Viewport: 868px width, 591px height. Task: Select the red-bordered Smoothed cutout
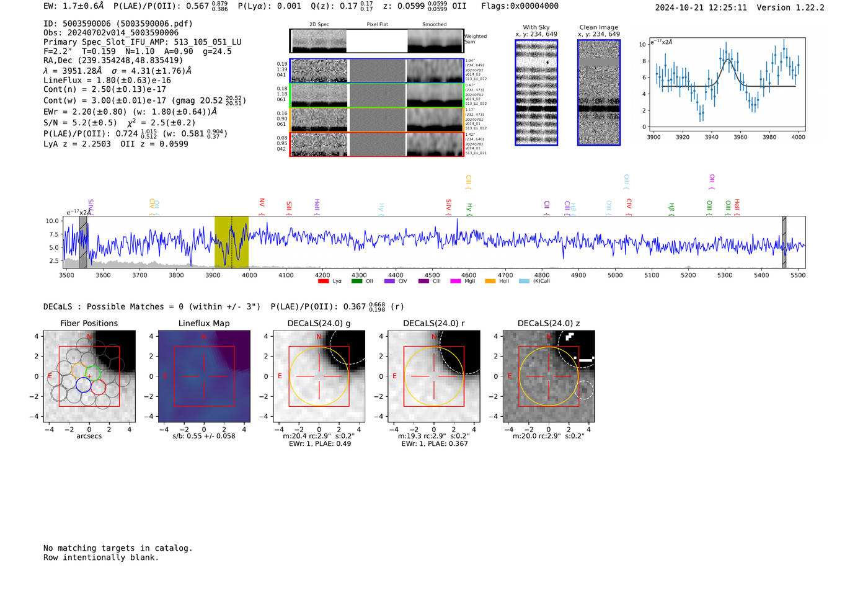pyautogui.click(x=435, y=144)
